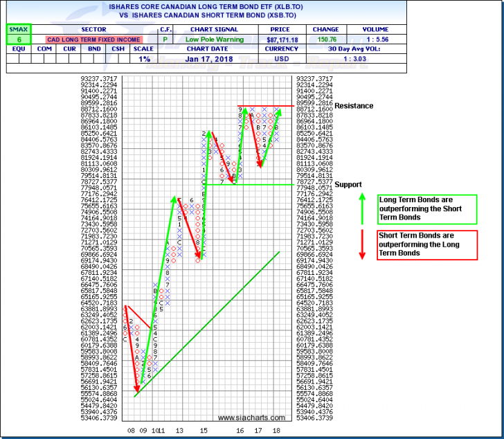504x439 pixels.
Task: Click 53406.3739 on the right price axis
Action: click(314, 418)
